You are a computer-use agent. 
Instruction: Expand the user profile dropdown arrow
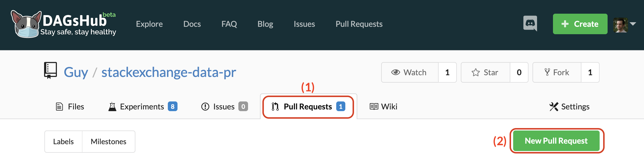pos(633,24)
